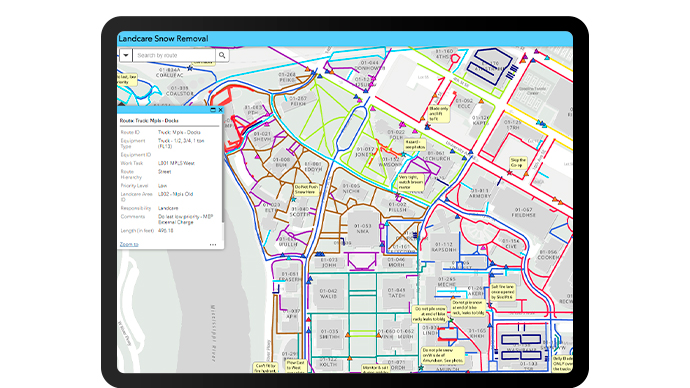Click the star marker under the 'Very tight' note

pyautogui.click(x=398, y=194)
